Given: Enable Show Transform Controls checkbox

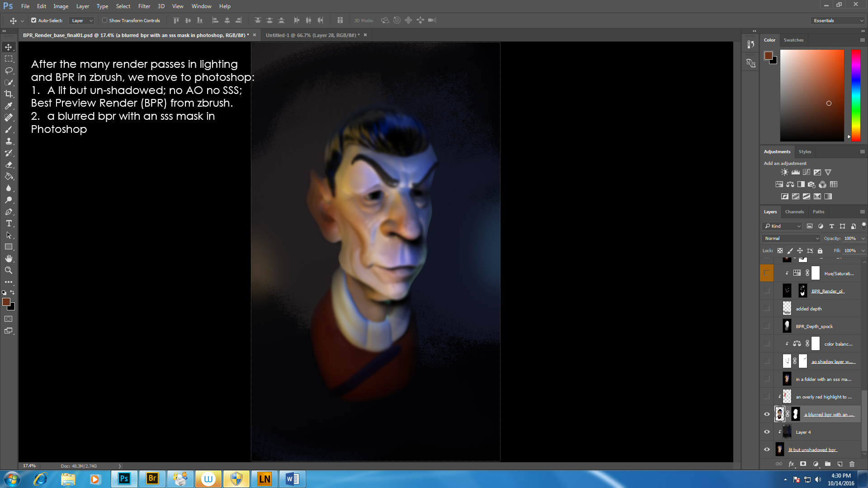Looking at the screenshot, I should (105, 20).
